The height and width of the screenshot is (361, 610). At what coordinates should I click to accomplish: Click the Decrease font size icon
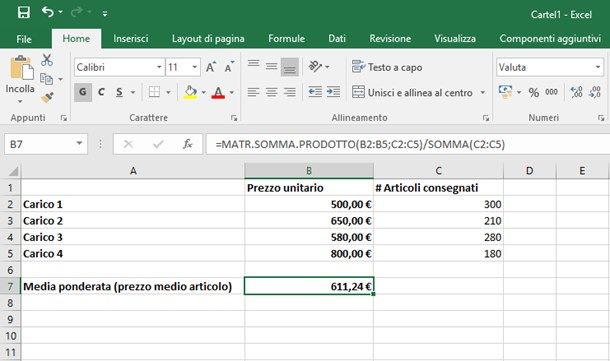point(230,67)
